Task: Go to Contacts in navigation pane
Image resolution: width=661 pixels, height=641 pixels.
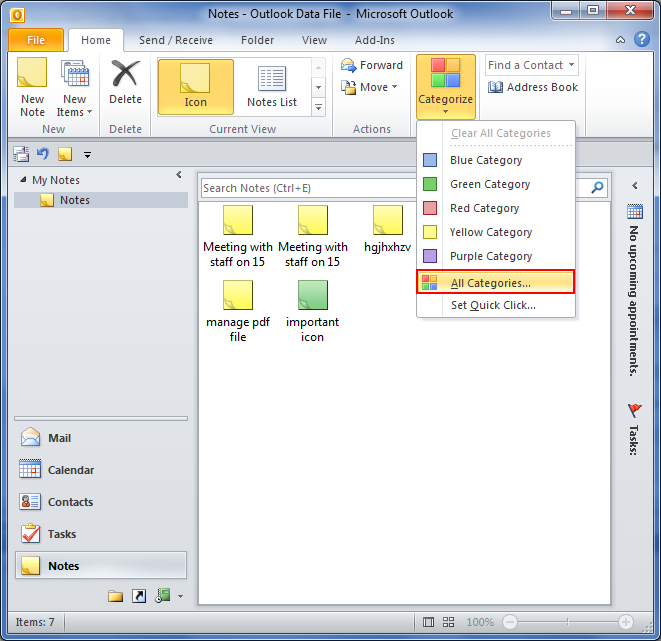Action: click(x=101, y=502)
